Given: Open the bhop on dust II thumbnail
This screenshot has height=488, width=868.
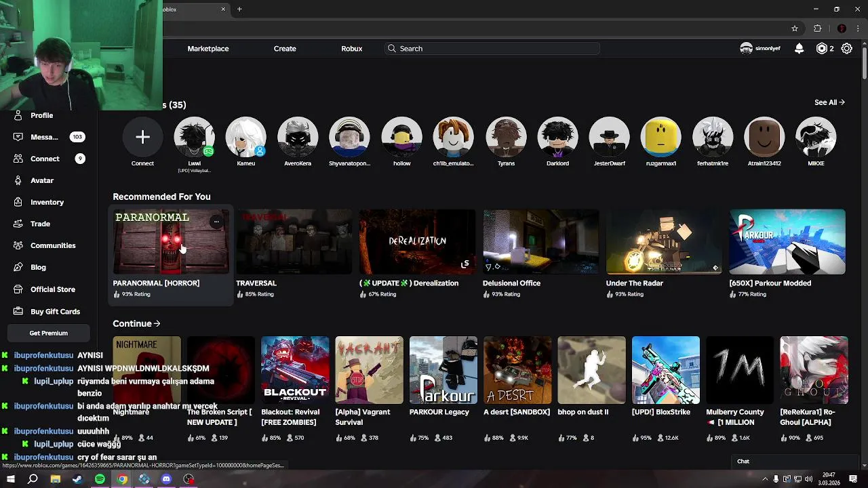Looking at the screenshot, I should click(x=591, y=370).
